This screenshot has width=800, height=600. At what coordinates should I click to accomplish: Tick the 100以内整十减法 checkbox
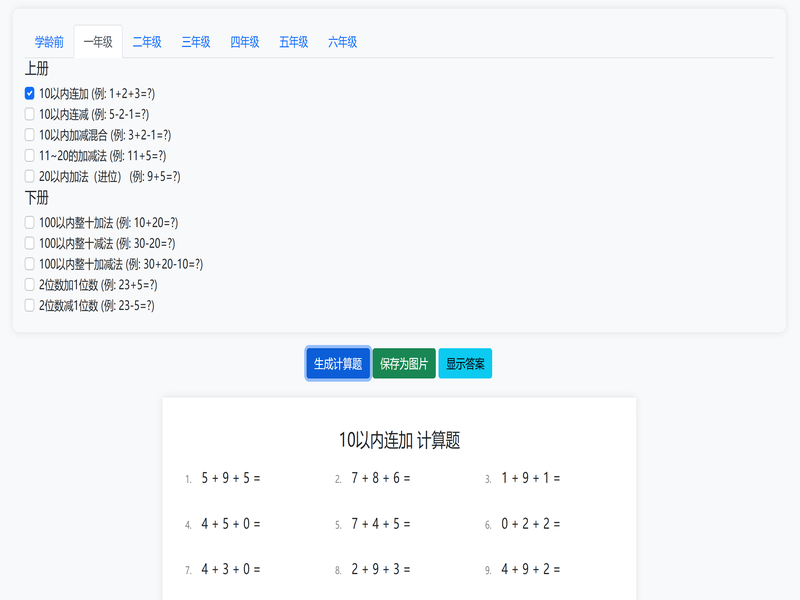30,243
